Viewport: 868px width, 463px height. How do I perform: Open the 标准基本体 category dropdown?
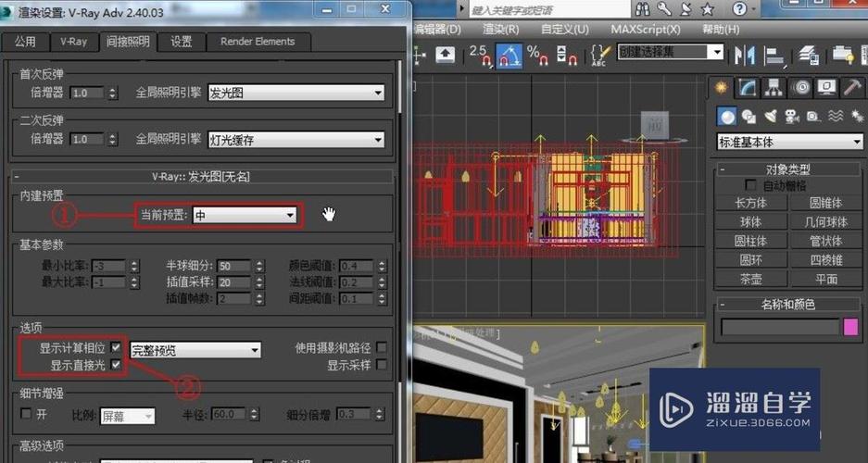point(789,143)
